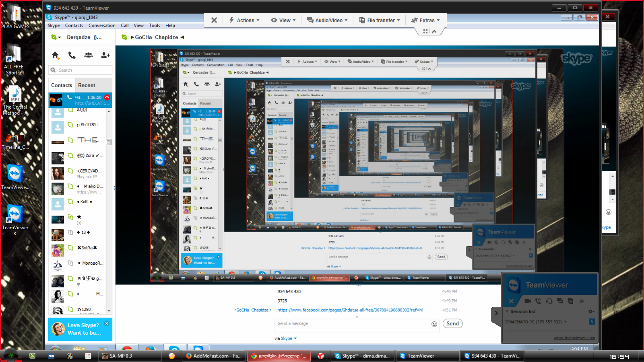Open the outermost TeamViewer toolbar's View dropdown

(284, 20)
